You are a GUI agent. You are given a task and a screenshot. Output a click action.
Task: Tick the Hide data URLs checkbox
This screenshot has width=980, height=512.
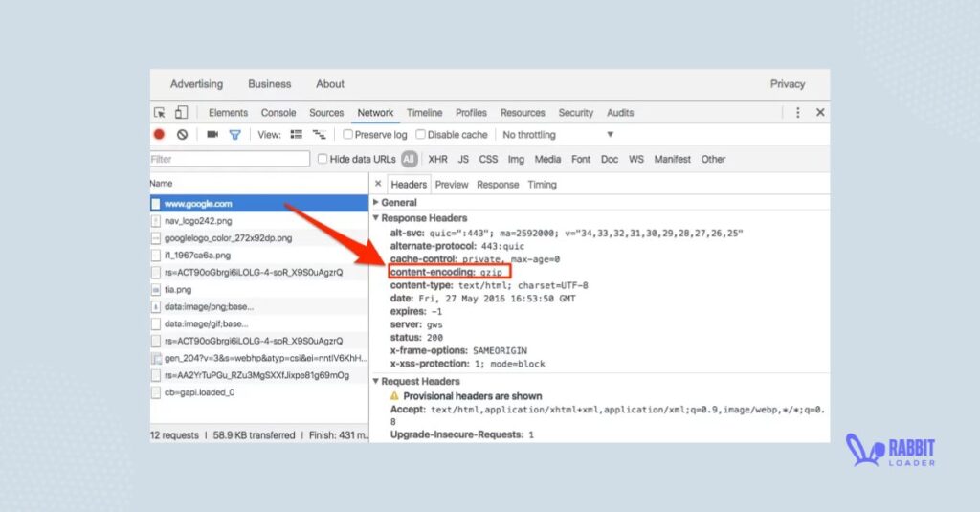pyautogui.click(x=323, y=159)
